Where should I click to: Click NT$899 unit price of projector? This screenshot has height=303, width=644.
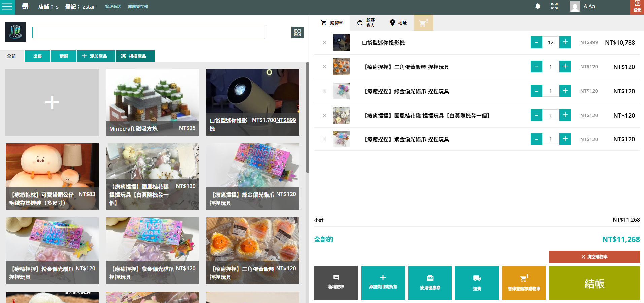click(589, 42)
